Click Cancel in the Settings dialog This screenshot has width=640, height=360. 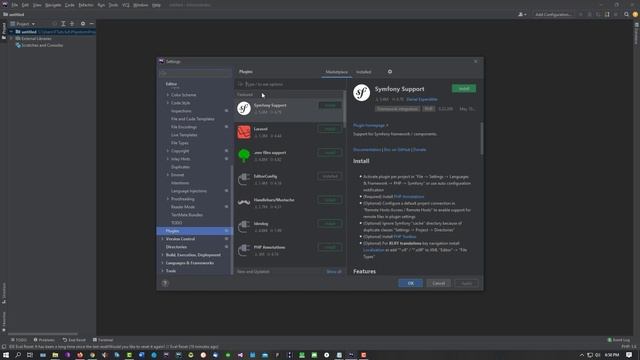[x=438, y=283]
